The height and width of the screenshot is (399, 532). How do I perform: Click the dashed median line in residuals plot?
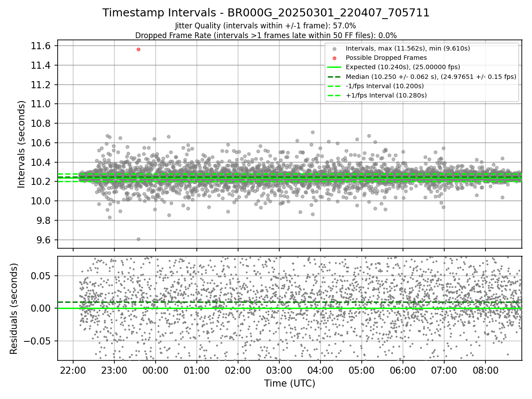[289, 302]
